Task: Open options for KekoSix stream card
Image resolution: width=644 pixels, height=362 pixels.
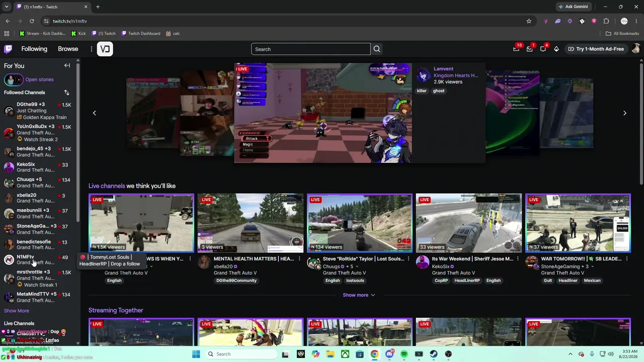Action: 518,258
